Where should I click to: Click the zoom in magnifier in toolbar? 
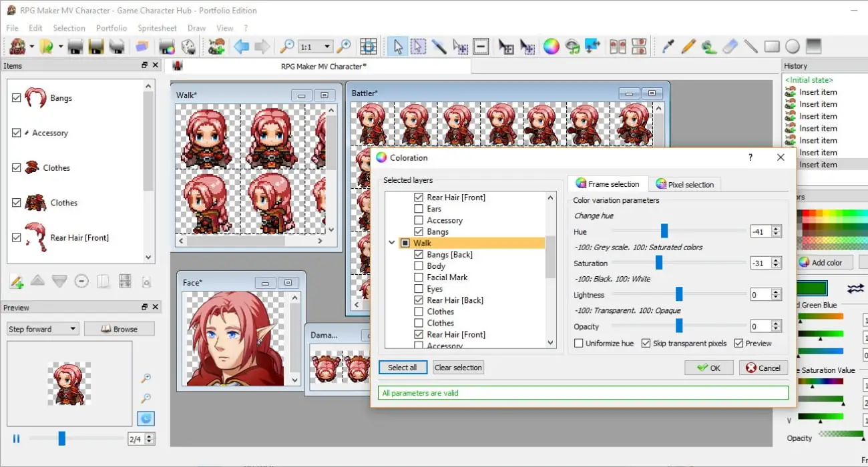[x=344, y=46]
